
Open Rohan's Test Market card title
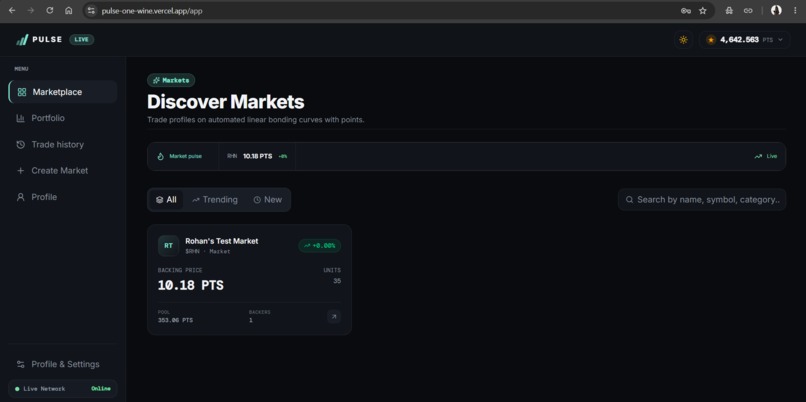[x=222, y=241]
